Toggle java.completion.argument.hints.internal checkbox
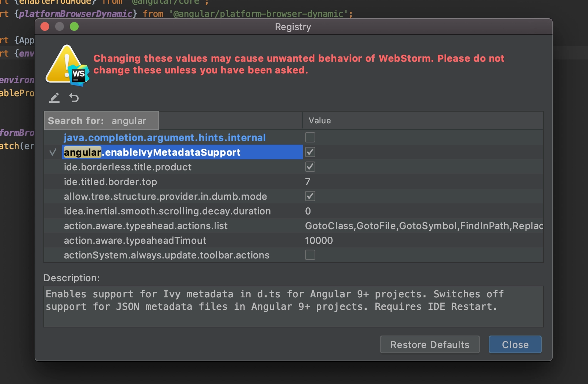The height and width of the screenshot is (384, 588). [x=310, y=137]
